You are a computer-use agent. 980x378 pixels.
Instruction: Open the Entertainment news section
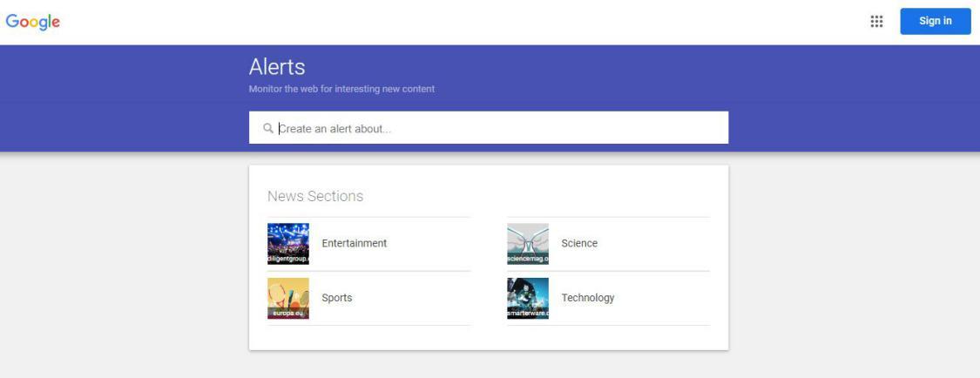(368, 244)
